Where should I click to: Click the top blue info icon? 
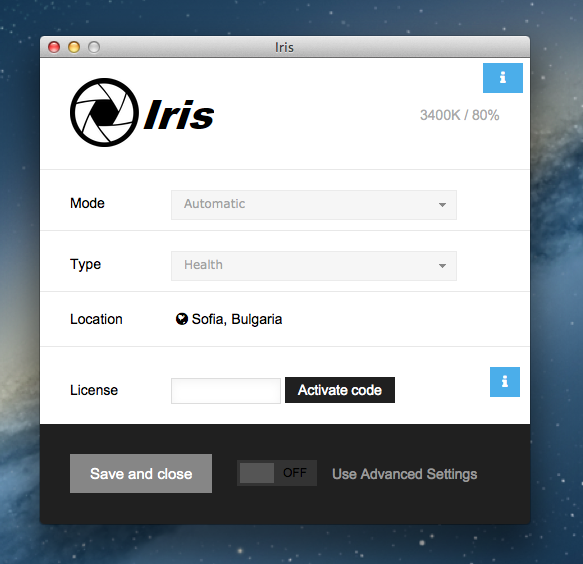click(503, 78)
